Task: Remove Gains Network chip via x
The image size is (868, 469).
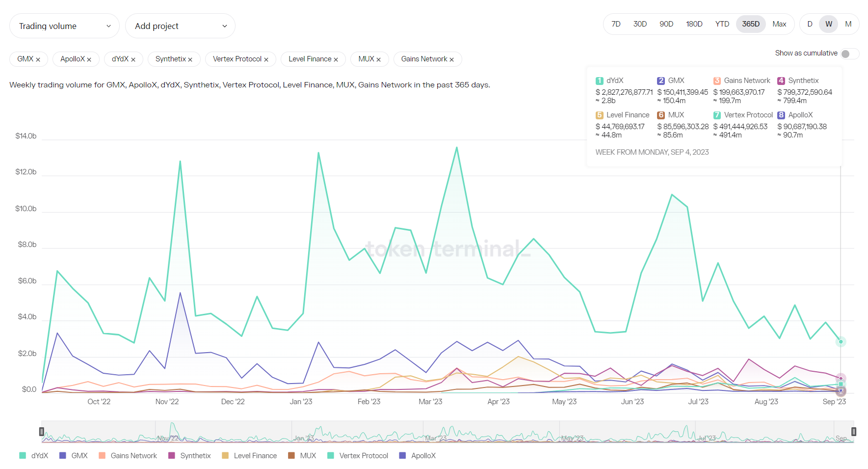Action: click(451, 59)
